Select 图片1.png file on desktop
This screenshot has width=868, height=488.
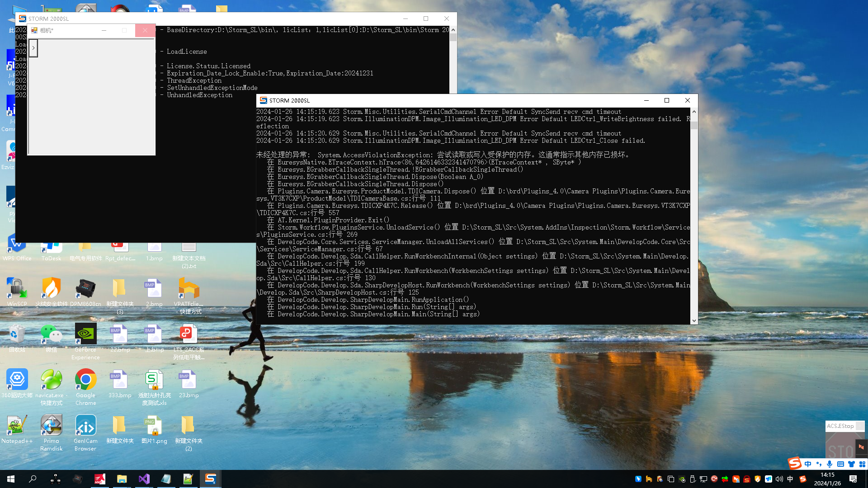coord(154,429)
